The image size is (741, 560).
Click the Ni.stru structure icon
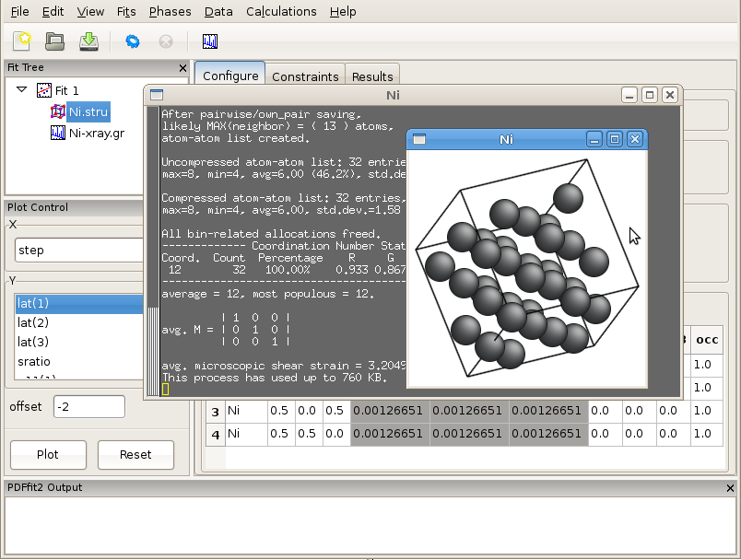[58, 111]
